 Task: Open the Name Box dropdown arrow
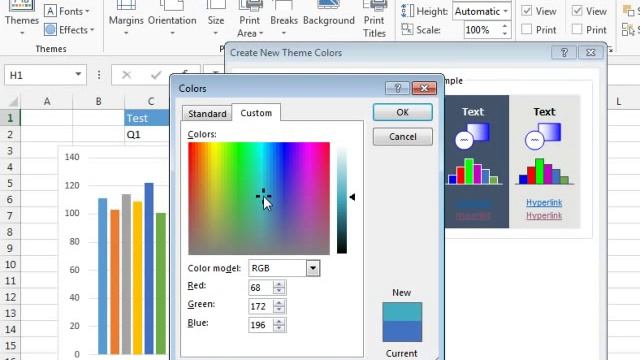point(78,75)
